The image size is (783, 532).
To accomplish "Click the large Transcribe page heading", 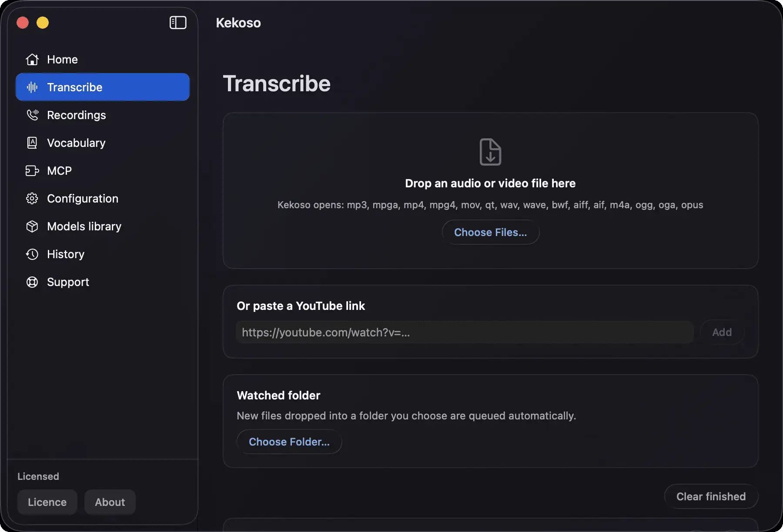I will [277, 83].
